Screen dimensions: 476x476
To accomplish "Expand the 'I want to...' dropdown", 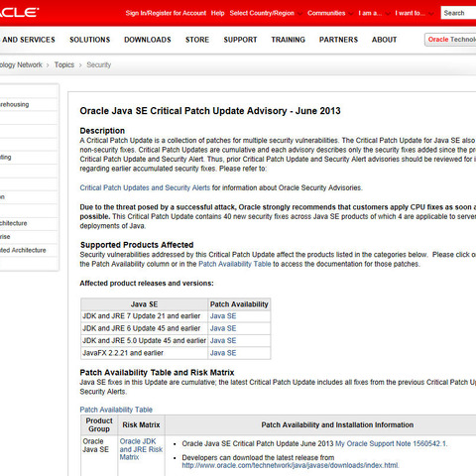I will coord(415,13).
